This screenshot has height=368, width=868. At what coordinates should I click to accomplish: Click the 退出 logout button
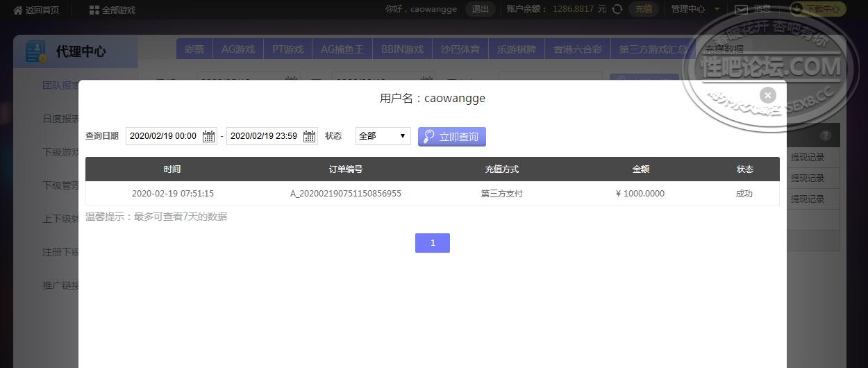pyautogui.click(x=481, y=9)
